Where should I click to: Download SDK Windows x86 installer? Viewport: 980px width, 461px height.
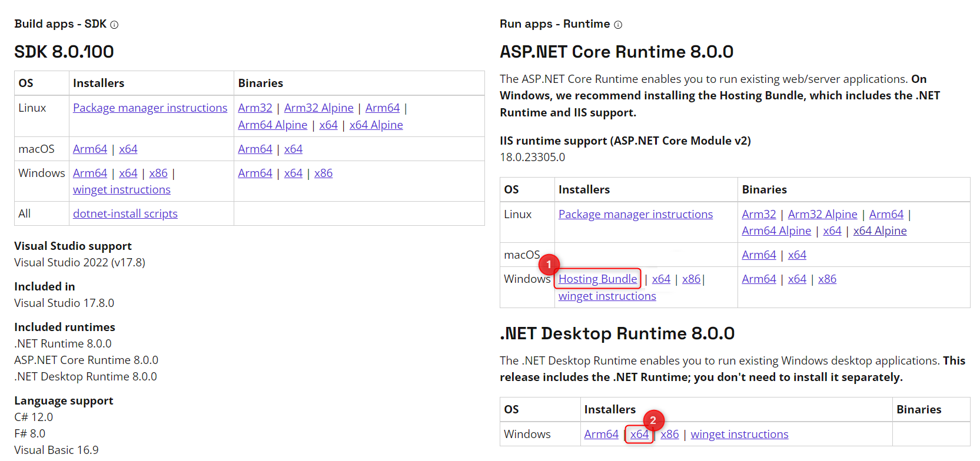pyautogui.click(x=158, y=173)
